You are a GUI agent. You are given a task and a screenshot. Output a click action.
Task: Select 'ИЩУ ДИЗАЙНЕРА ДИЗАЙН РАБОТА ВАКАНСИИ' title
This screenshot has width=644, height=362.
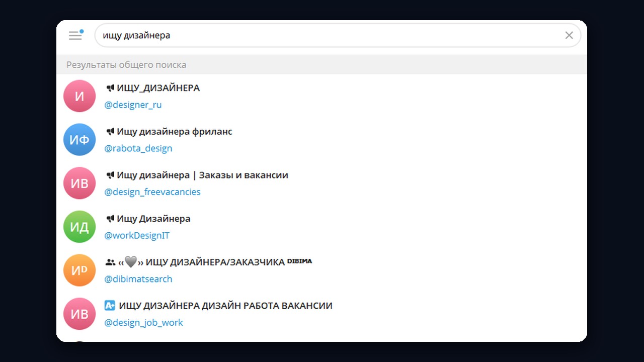[x=226, y=306]
